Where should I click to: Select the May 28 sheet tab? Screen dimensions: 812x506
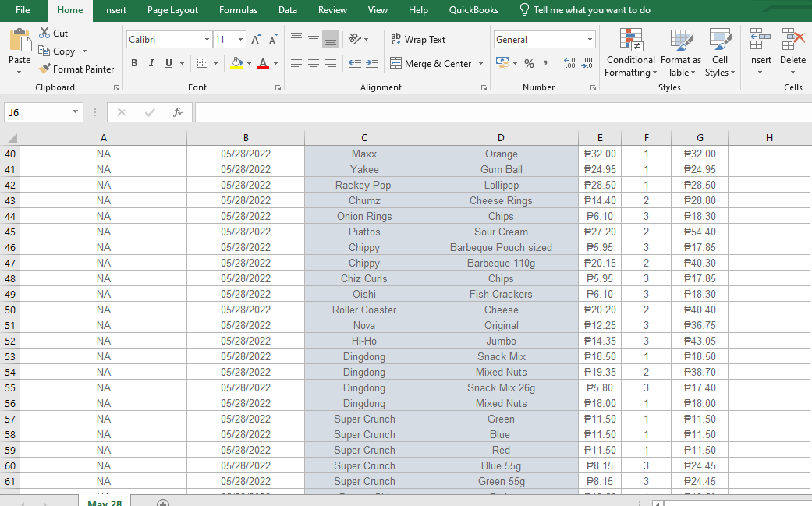[105, 502]
